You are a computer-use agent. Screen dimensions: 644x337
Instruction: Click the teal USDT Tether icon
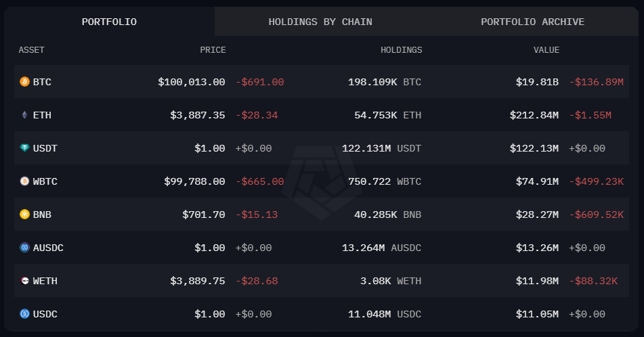pos(24,148)
